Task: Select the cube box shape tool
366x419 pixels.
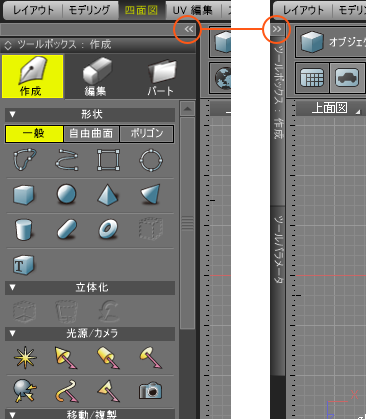Action: click(24, 195)
